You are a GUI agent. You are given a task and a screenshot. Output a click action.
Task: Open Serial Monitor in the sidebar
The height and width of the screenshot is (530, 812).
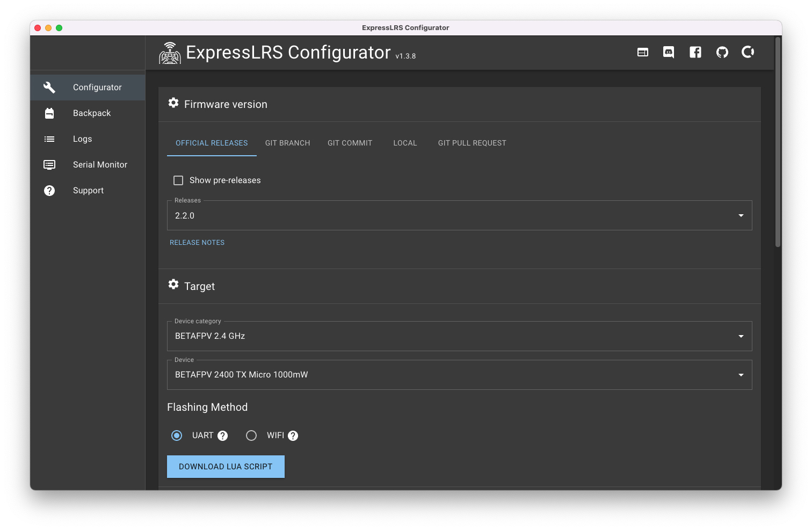pos(88,165)
